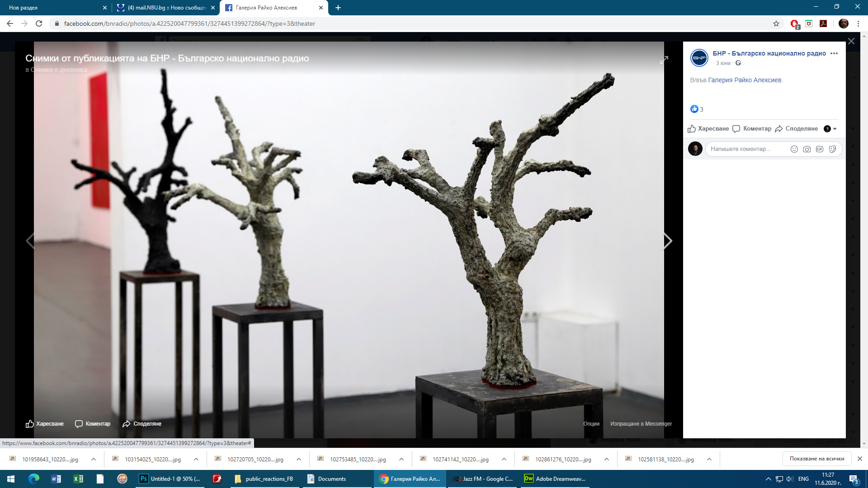Switch to the Adobe Dreamweaver taskbar window
The height and width of the screenshot is (488, 868).
[x=555, y=479]
